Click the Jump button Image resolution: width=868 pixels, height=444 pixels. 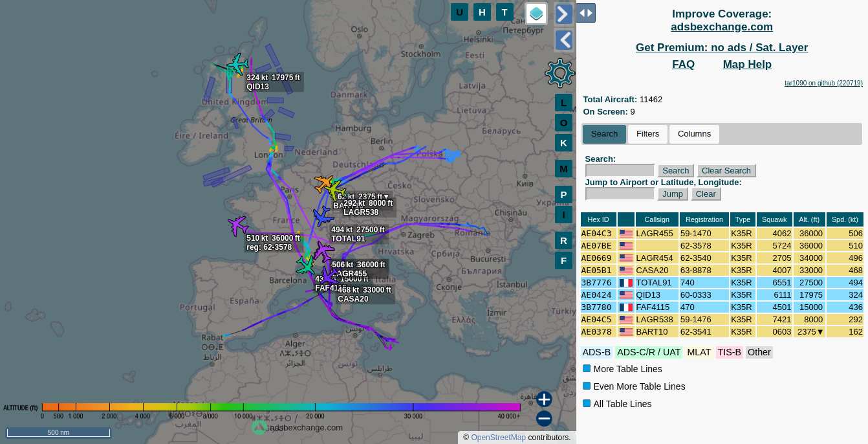673,194
